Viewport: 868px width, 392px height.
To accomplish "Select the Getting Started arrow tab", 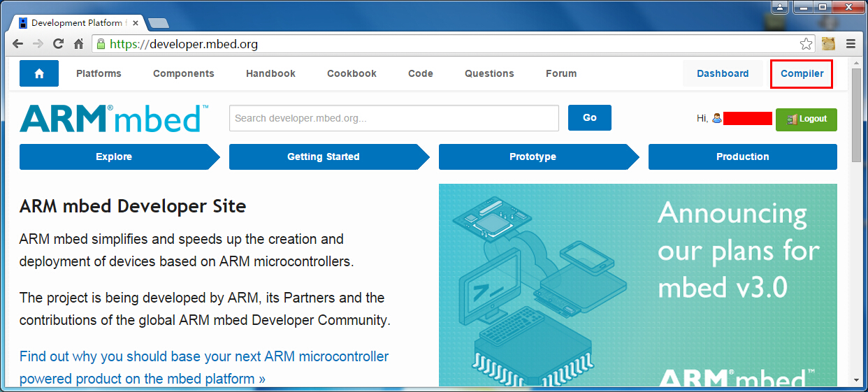I will [323, 157].
